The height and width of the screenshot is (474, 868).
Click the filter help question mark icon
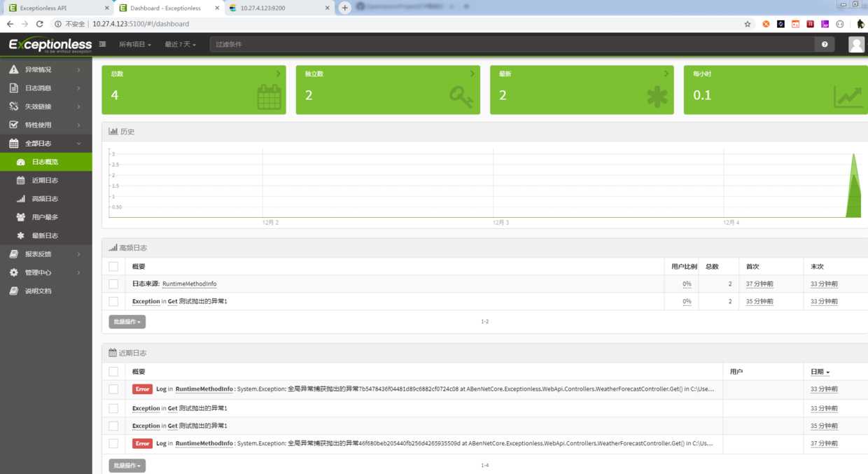point(825,44)
